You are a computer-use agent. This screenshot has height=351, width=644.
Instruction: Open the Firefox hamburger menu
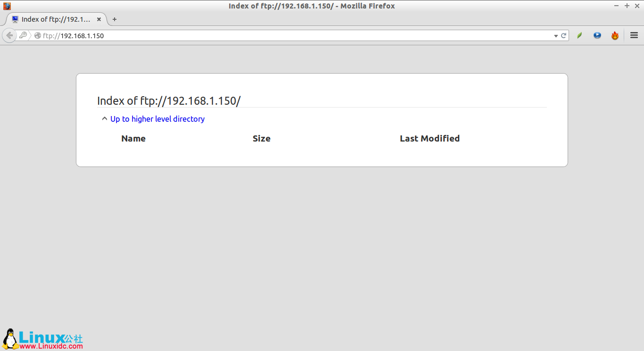coord(634,35)
